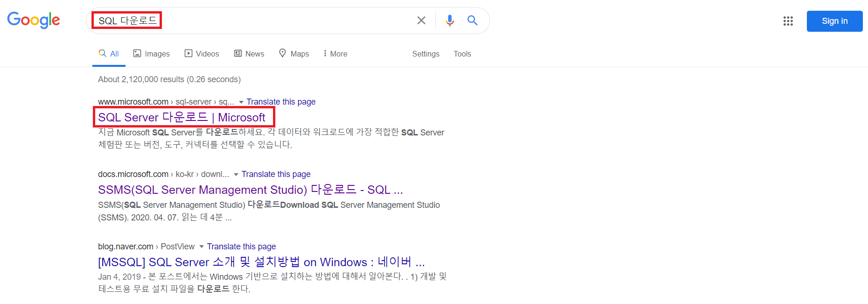Click the Google logo
The height and width of the screenshot is (304, 868).
pyautogui.click(x=34, y=20)
